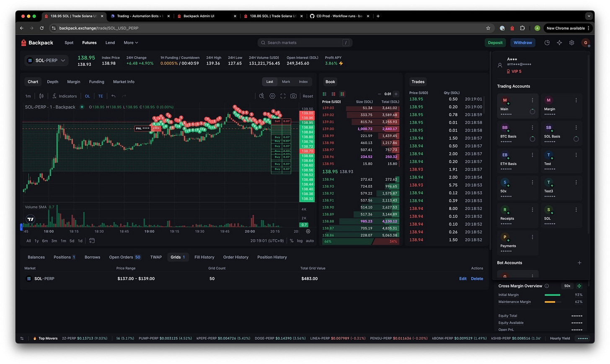Select Last price chart source
This screenshot has width=610, height=364.
[270, 82]
